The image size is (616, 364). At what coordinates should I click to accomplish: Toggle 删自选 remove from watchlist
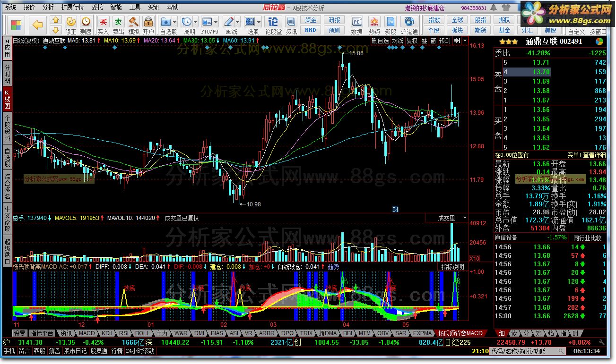tap(380, 41)
